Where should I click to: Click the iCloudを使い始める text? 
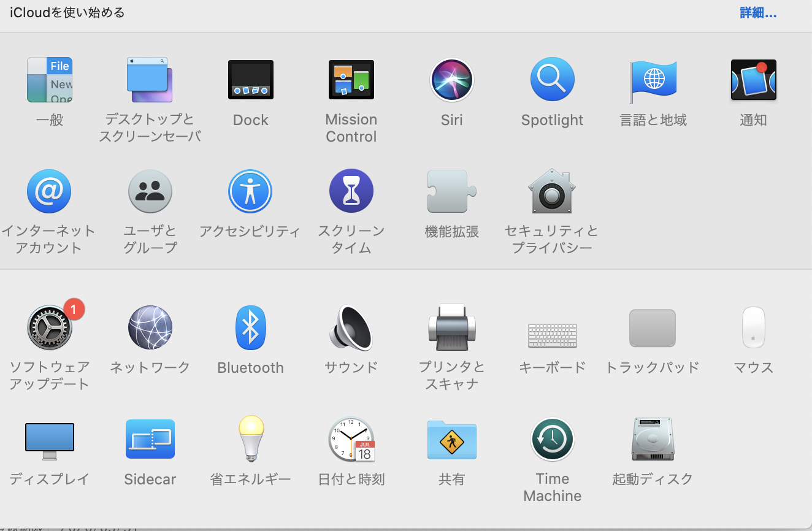pos(67,12)
